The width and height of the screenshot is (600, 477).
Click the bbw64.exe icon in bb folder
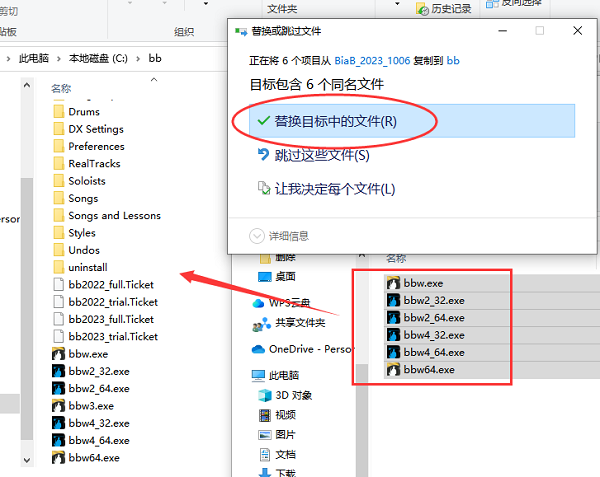[59, 458]
